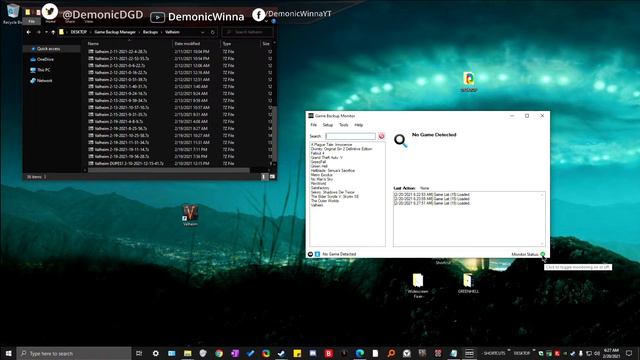Viewport: 640px width, 360px height.
Task: Select Green Hell in the game list
Action: click(x=319, y=166)
